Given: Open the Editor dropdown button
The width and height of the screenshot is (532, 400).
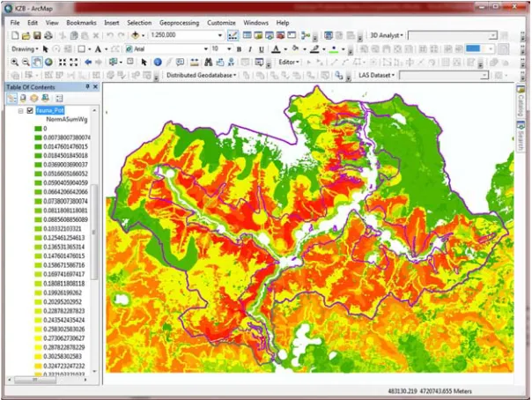Looking at the screenshot, I should pyautogui.click(x=289, y=62).
